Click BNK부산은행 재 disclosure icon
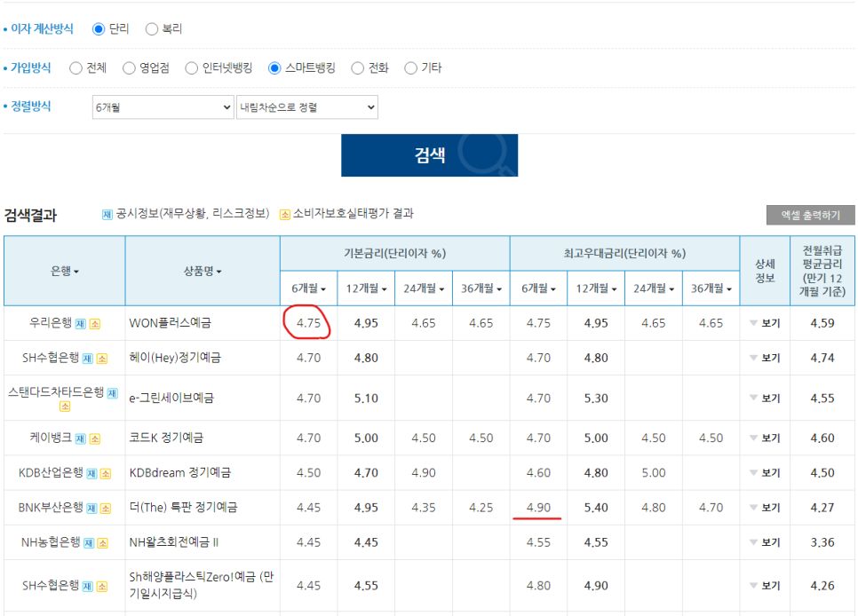Image resolution: width=858 pixels, height=616 pixels. tap(91, 509)
